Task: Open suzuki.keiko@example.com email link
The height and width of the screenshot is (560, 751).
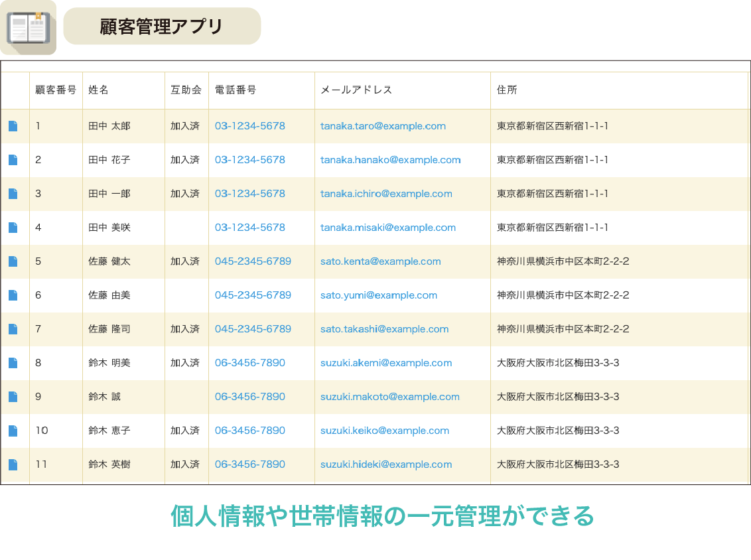Action: click(385, 431)
